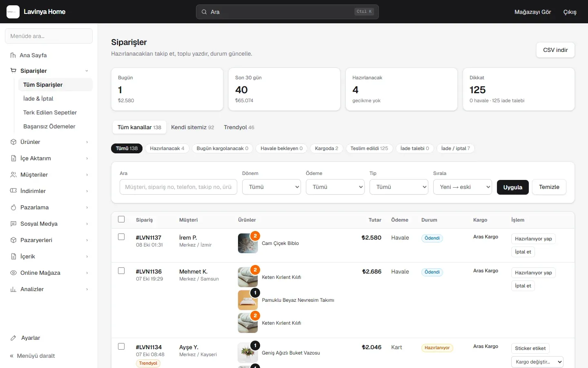Click the Uygula button

(x=513, y=187)
